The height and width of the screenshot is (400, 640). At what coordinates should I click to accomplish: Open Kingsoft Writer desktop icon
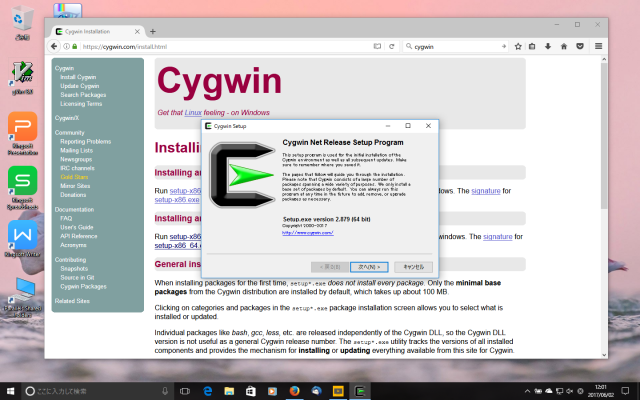point(22,239)
